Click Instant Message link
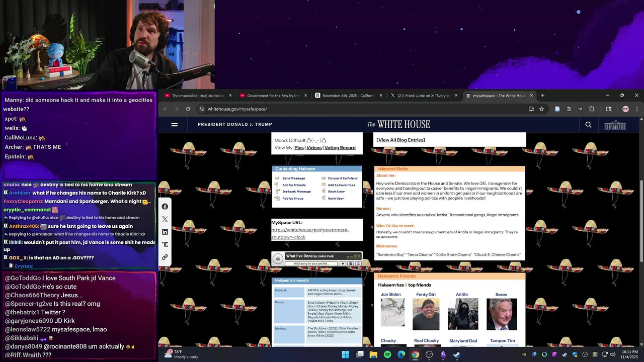 (296, 192)
